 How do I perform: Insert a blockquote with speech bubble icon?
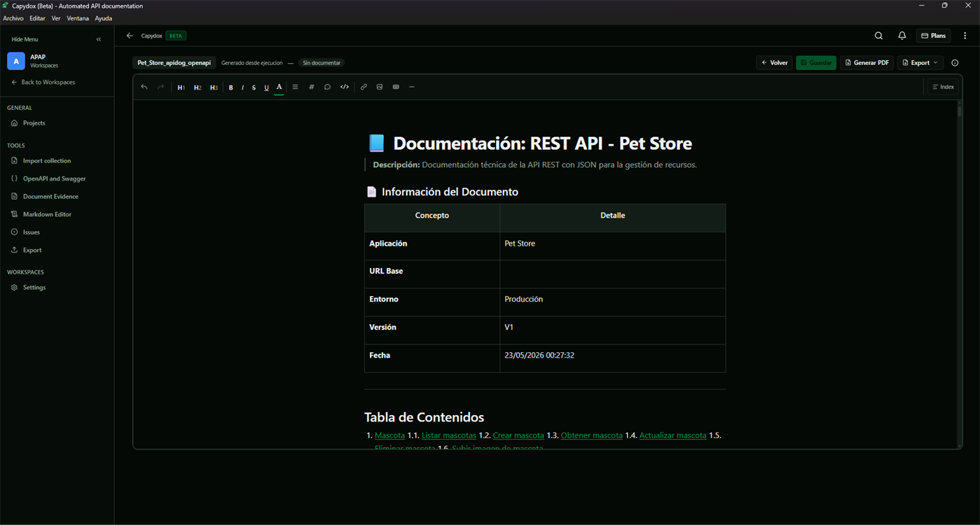coord(327,87)
